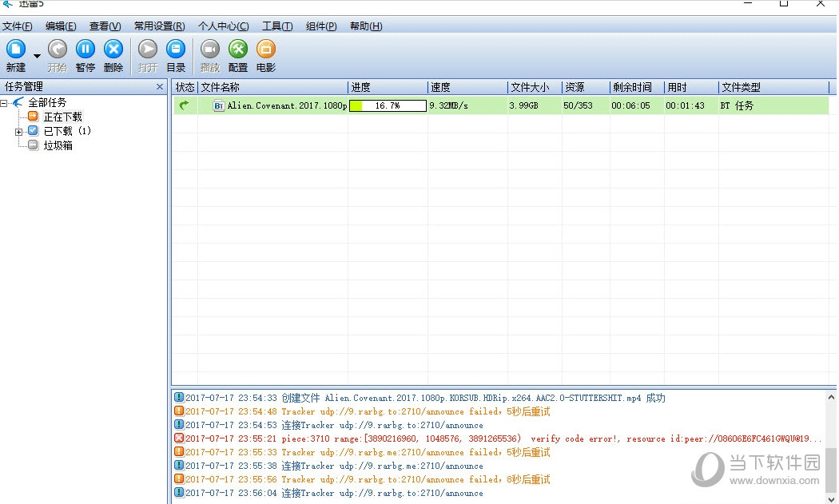The image size is (839, 504).
Task: Click the 已下载 blue check icon
Action: pos(34,130)
